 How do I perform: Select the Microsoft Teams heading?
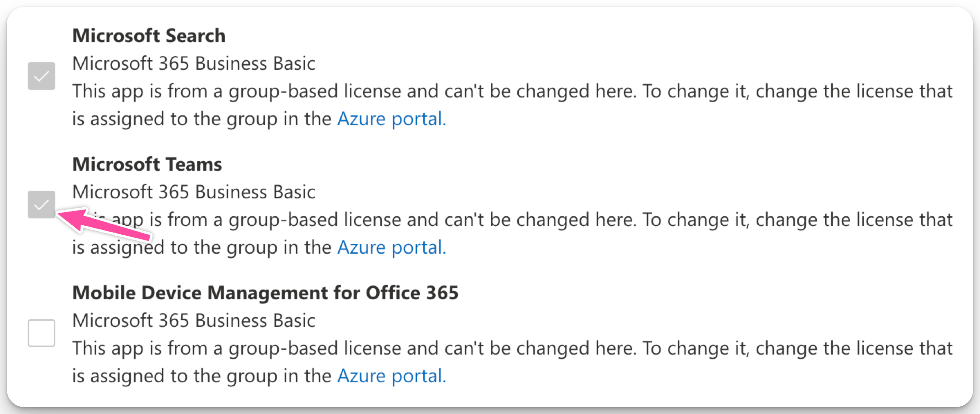(147, 164)
